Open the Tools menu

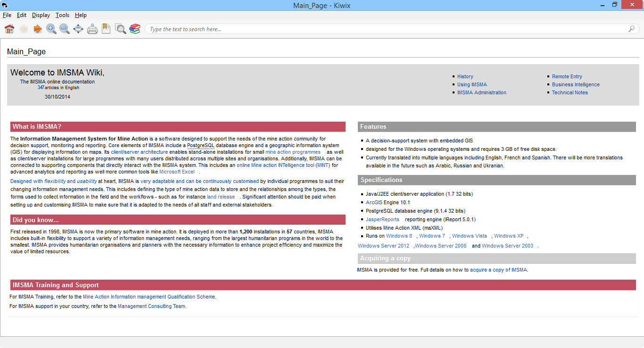62,15
